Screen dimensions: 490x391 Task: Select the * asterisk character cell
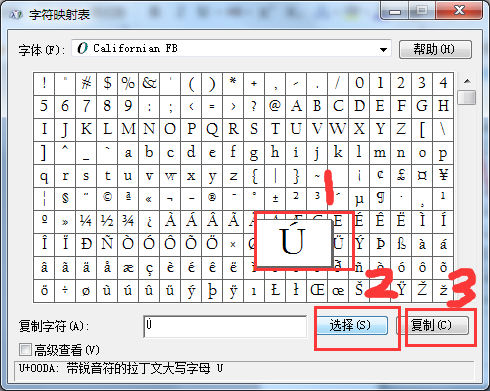[x=233, y=83]
